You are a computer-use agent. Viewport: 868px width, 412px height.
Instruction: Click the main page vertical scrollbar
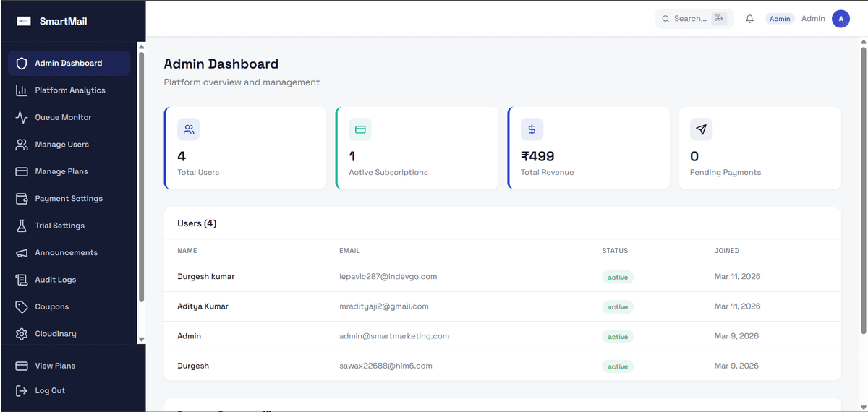click(864, 189)
